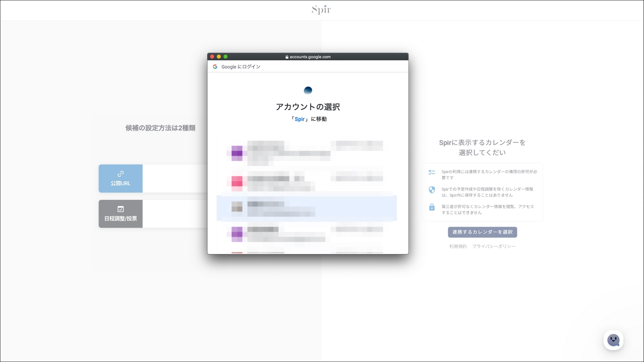Click the lock icon next to the third-party note
The width and height of the screenshot is (644, 362).
click(x=432, y=207)
